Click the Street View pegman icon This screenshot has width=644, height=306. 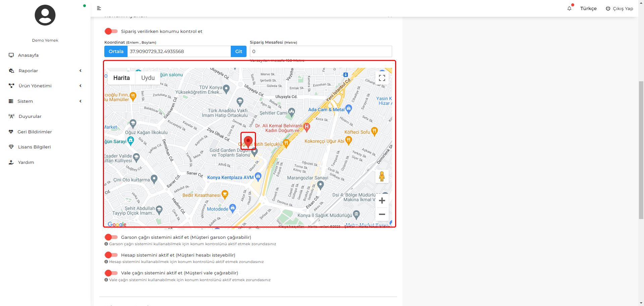click(x=382, y=176)
